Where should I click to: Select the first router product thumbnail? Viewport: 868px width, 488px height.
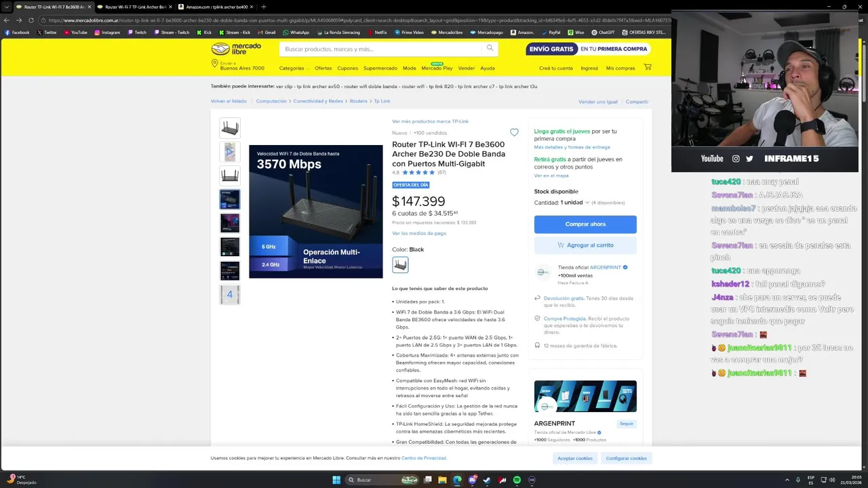[x=230, y=128]
